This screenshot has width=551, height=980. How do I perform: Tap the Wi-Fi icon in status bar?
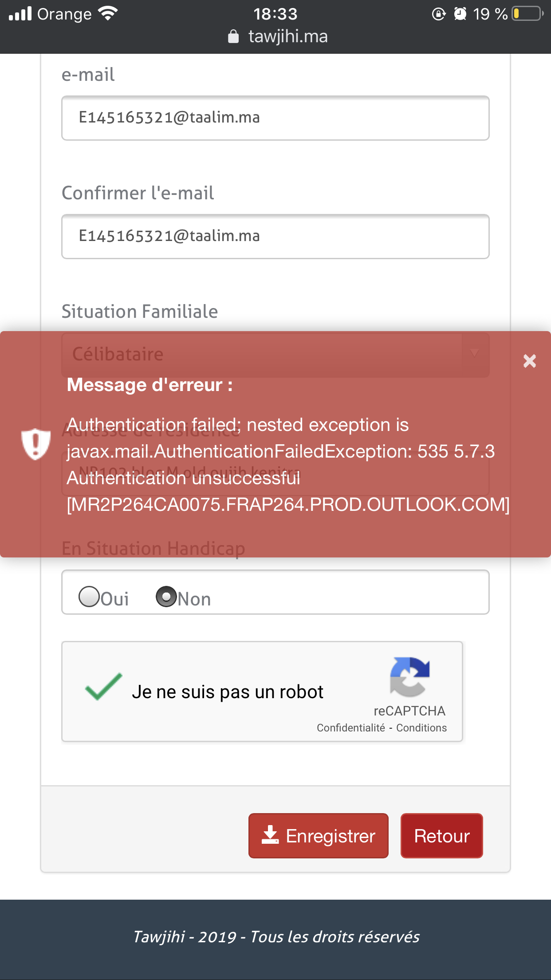(x=108, y=14)
